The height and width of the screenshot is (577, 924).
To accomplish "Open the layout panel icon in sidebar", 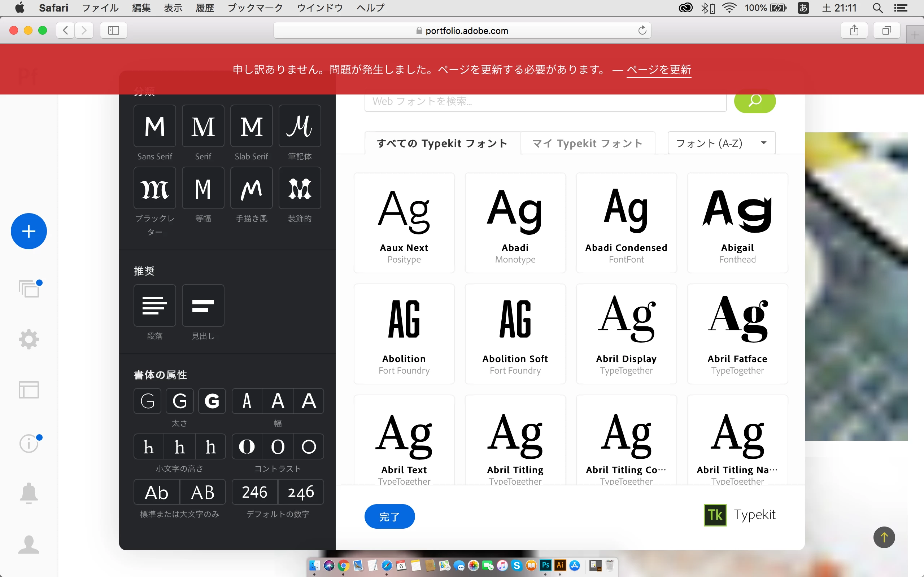I will coord(29,389).
